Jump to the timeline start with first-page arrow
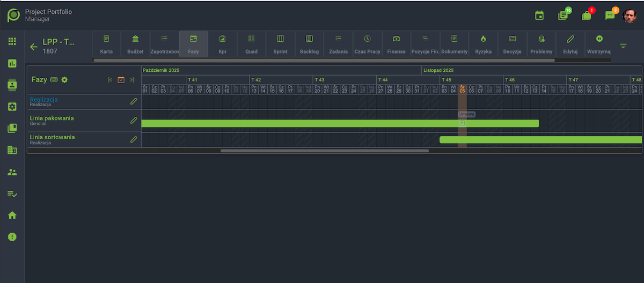The height and width of the screenshot is (283, 644). click(x=110, y=80)
